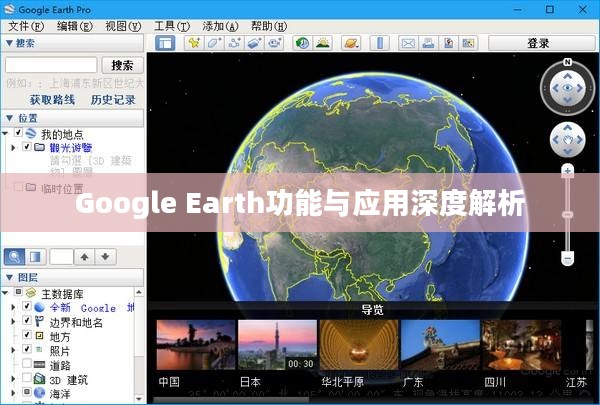
Task: Click the look-right arrow on look joystick
Action: click(580, 88)
